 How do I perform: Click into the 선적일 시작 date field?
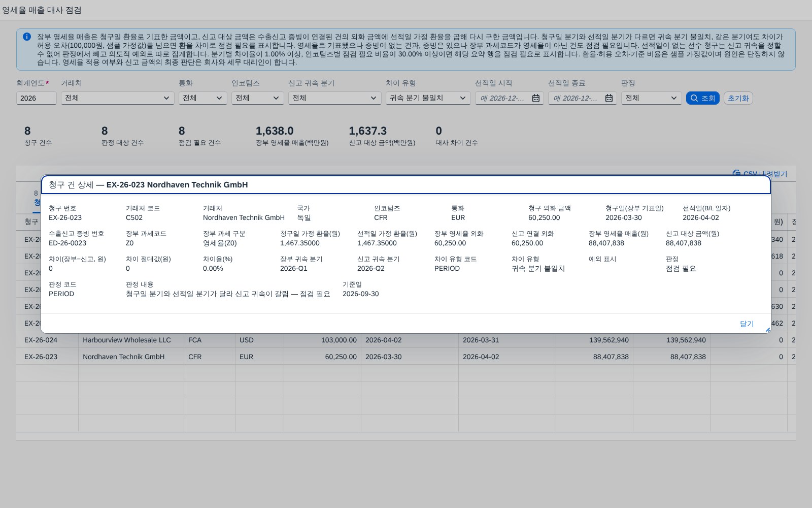(x=503, y=98)
